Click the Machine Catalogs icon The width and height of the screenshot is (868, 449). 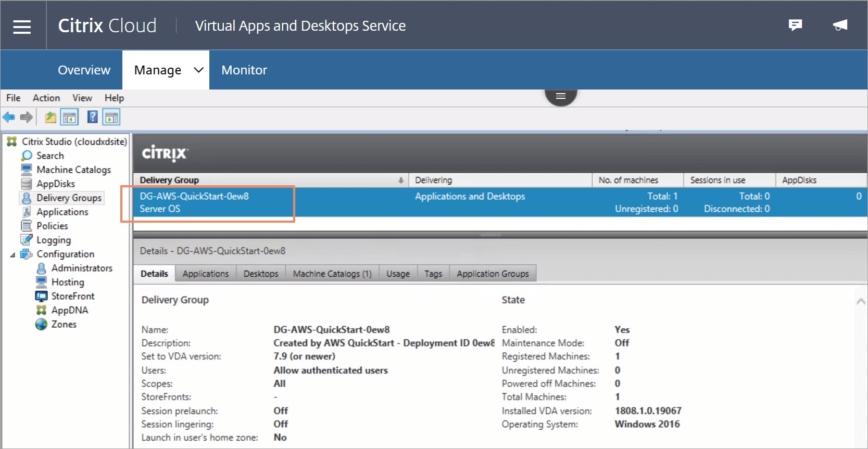pos(27,170)
